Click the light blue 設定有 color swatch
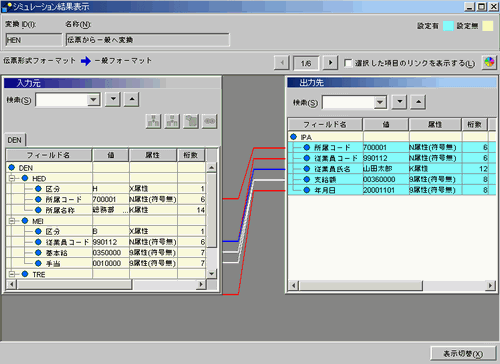The width and height of the screenshot is (500, 364). click(448, 26)
